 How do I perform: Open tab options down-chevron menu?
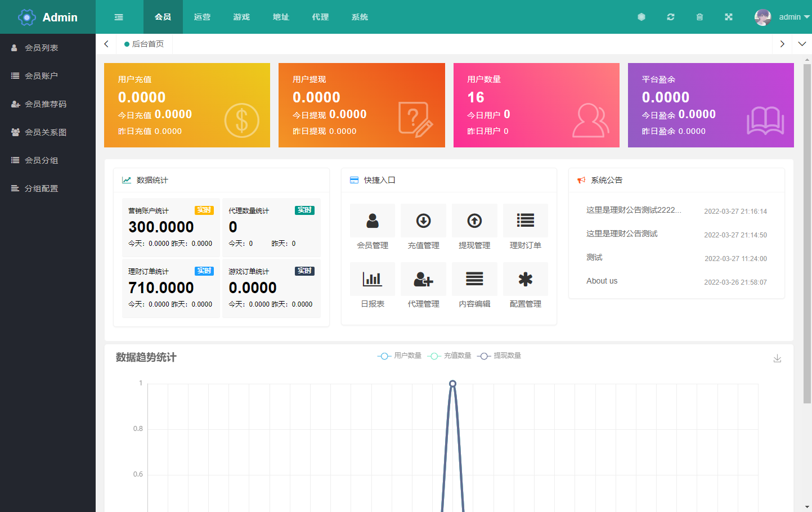(x=802, y=44)
